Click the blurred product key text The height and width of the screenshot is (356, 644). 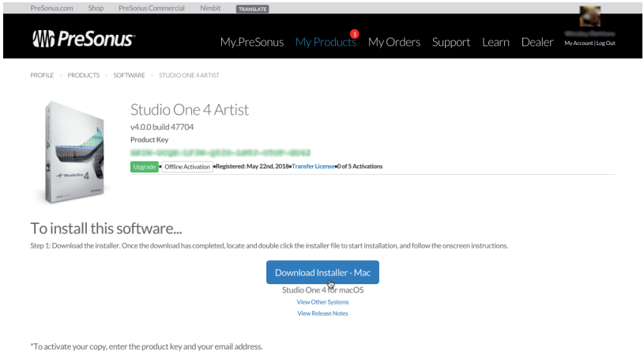[x=220, y=153]
